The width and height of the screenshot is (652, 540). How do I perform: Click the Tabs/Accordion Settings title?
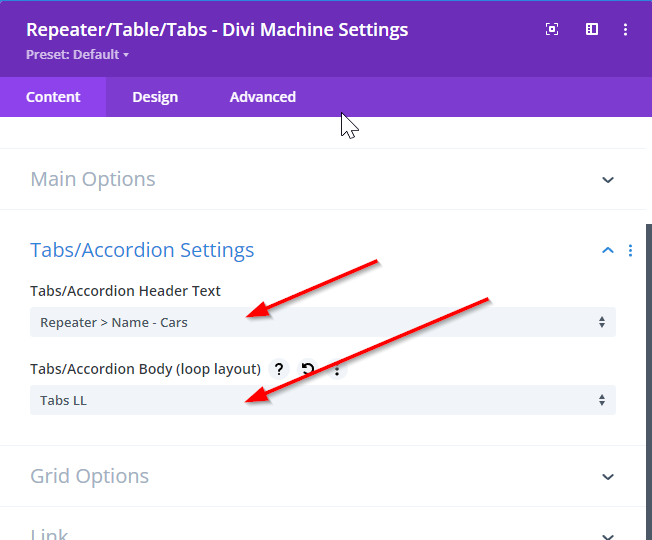[142, 251]
